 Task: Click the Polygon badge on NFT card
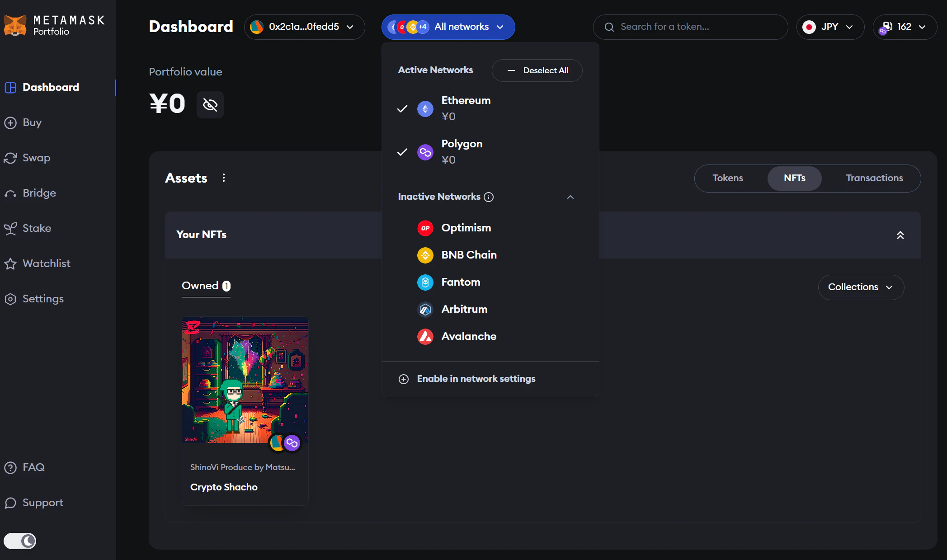292,442
